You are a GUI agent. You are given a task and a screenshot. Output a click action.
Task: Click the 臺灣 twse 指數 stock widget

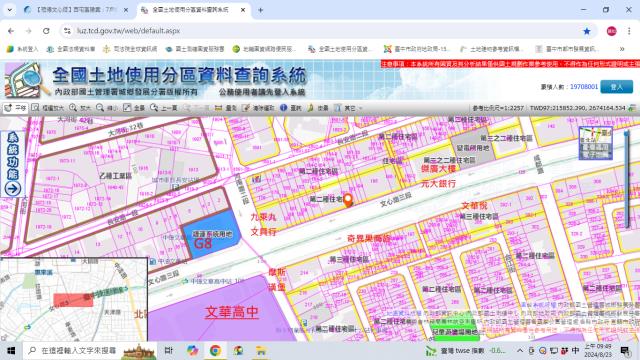tap(465, 351)
